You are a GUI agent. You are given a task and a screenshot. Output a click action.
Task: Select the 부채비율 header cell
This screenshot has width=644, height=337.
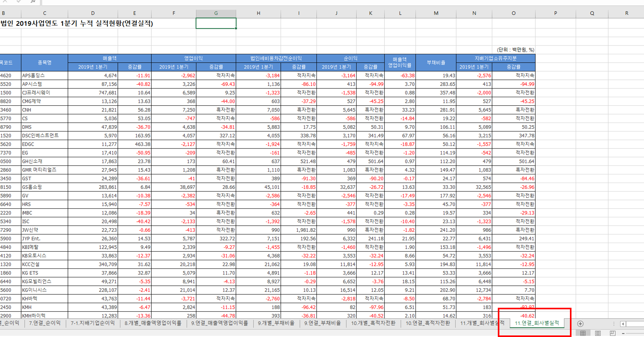pos(436,62)
